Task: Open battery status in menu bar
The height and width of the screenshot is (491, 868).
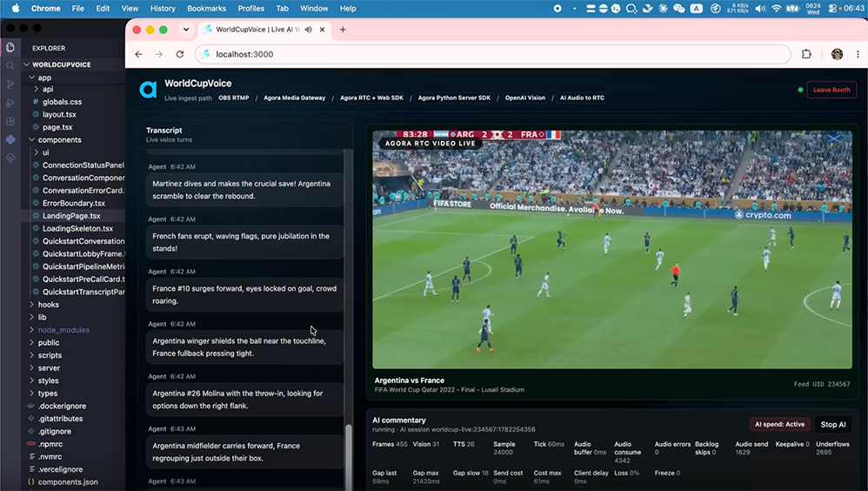Action: (x=792, y=9)
